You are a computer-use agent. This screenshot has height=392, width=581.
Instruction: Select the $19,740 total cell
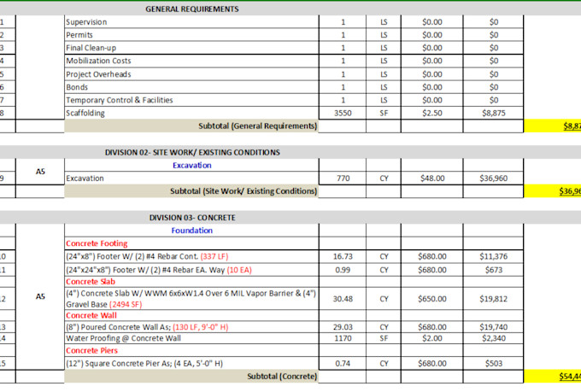[493, 327]
